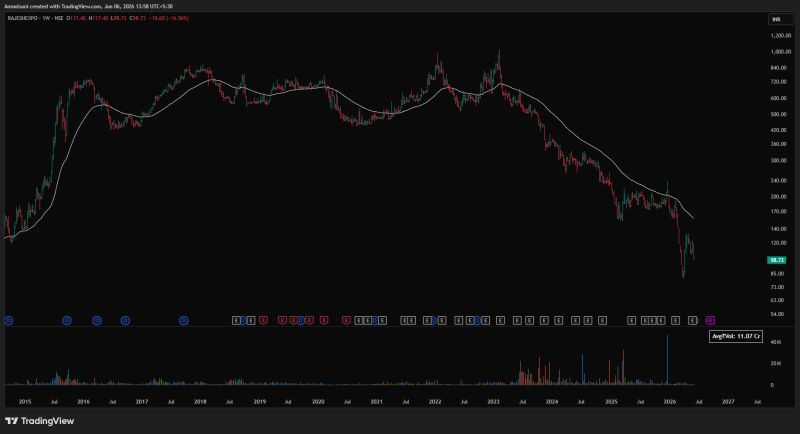
Task: Click the 2023 label on time axis
Action: click(x=493, y=402)
